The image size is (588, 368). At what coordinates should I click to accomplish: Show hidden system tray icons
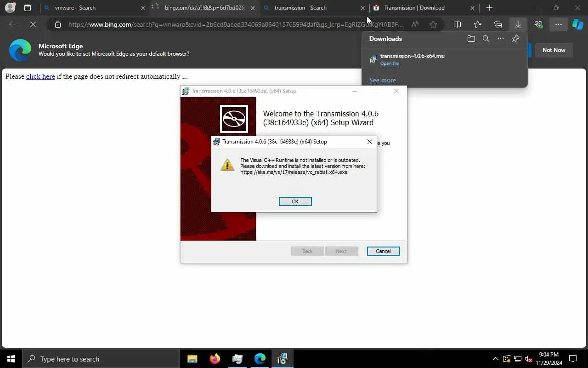tap(495, 359)
